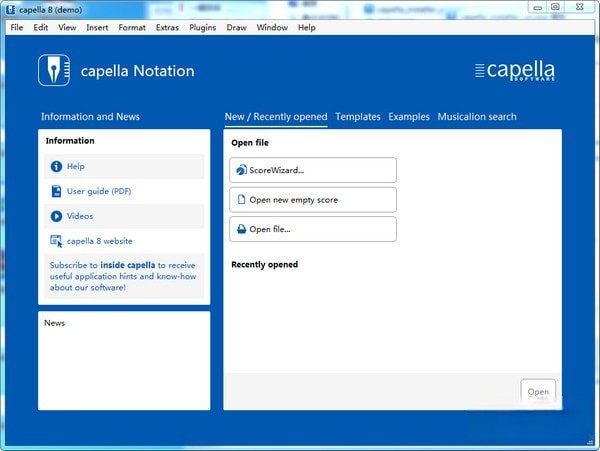Viewport: 600px width, 451px height.
Task: Click the Open file folder icon
Action: click(241, 229)
